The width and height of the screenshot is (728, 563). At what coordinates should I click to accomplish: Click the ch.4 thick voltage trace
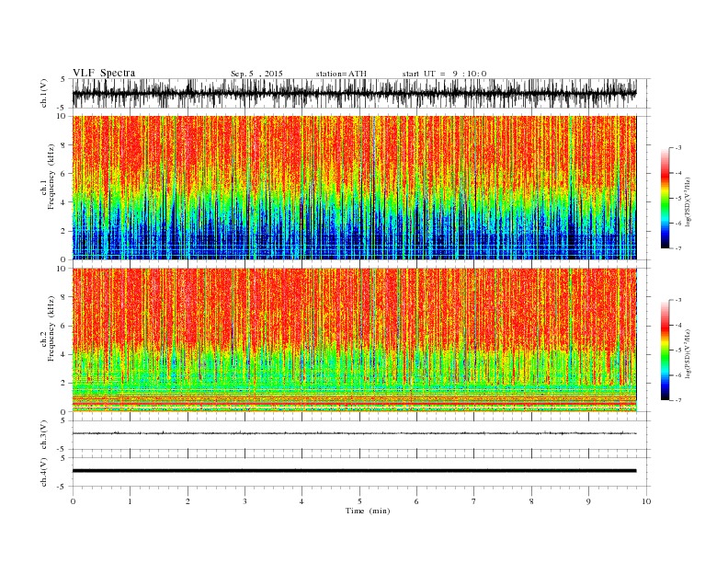point(354,471)
